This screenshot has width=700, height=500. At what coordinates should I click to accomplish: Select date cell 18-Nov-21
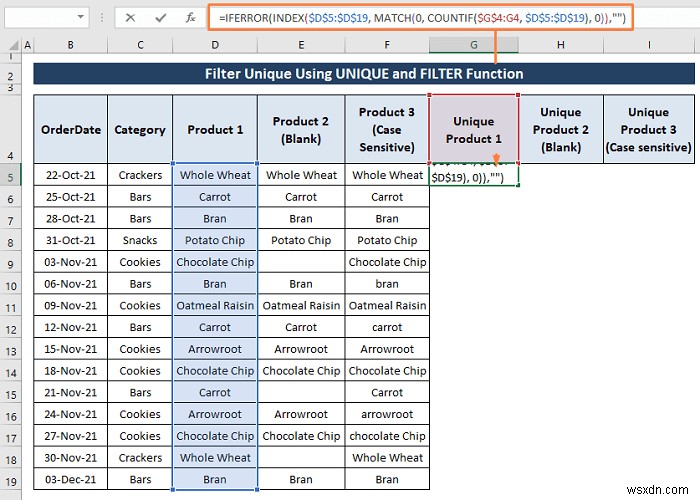71,371
